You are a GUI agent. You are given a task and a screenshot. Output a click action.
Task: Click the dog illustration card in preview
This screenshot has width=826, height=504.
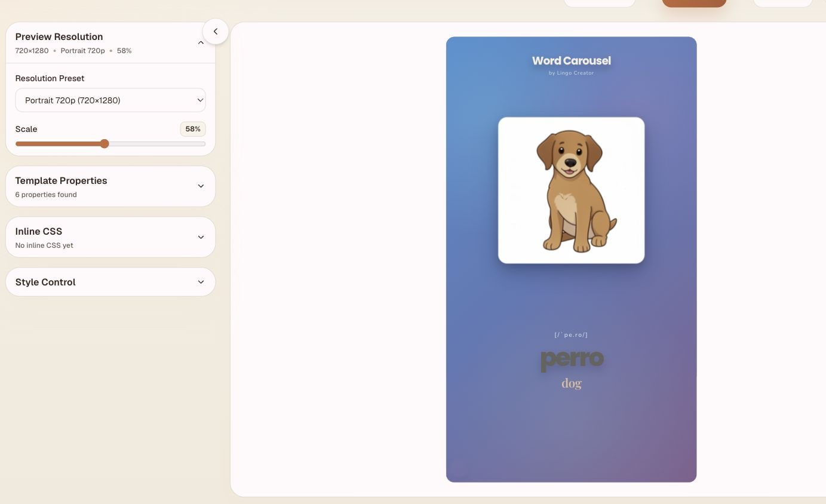click(x=571, y=190)
